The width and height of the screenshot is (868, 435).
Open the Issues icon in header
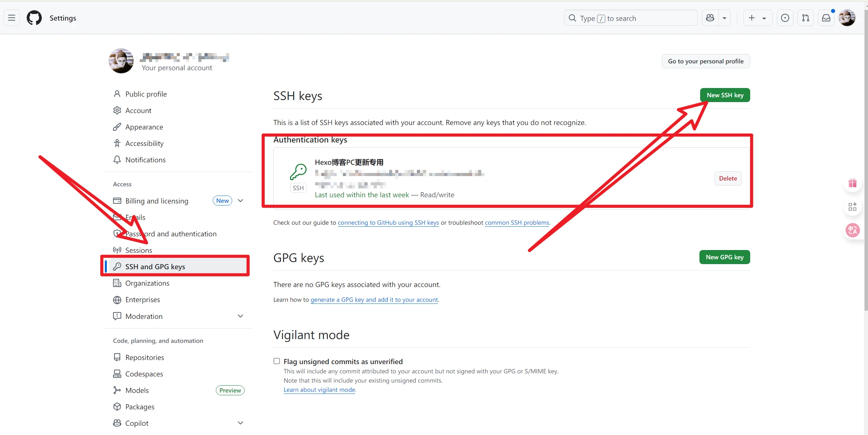pyautogui.click(x=785, y=18)
